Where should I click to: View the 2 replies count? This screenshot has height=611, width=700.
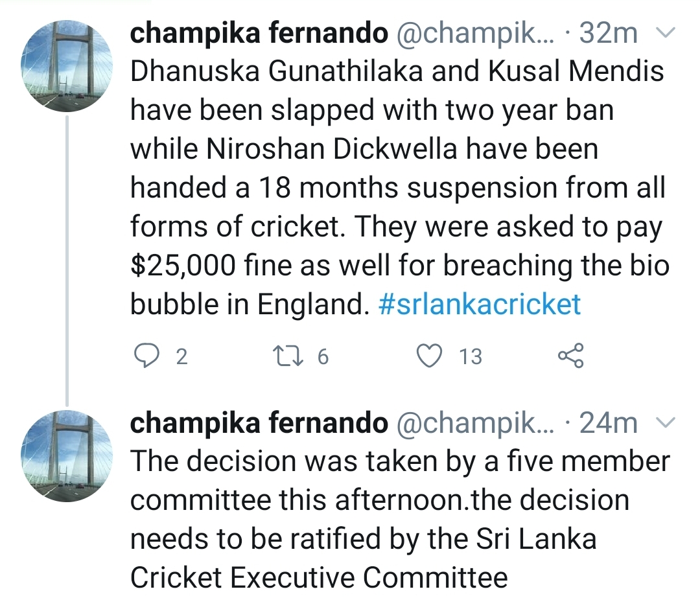tap(181, 356)
